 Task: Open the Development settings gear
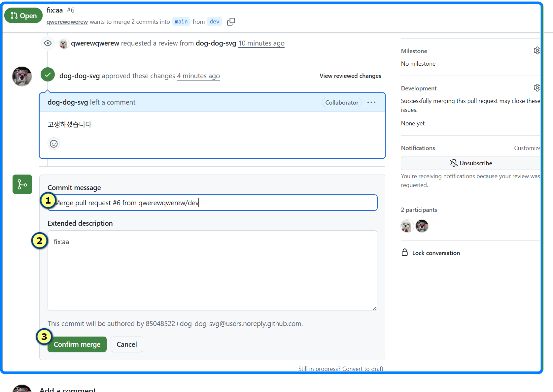click(536, 88)
